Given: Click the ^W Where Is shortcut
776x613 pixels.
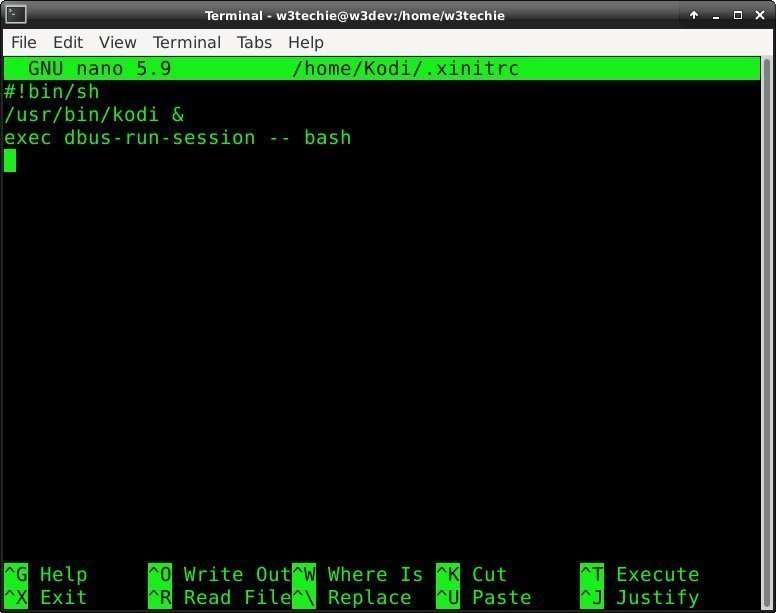Looking at the screenshot, I should pyautogui.click(x=358, y=574).
